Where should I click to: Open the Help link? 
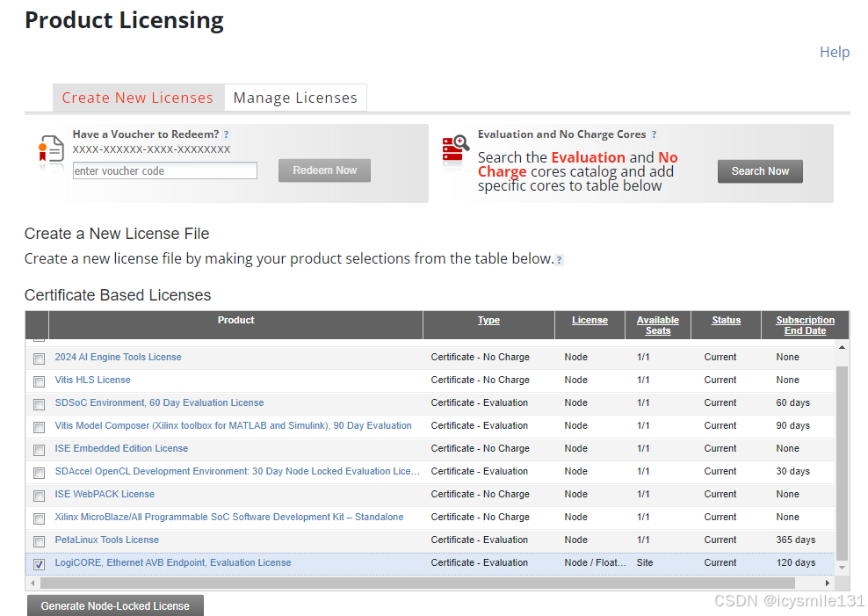pos(835,52)
